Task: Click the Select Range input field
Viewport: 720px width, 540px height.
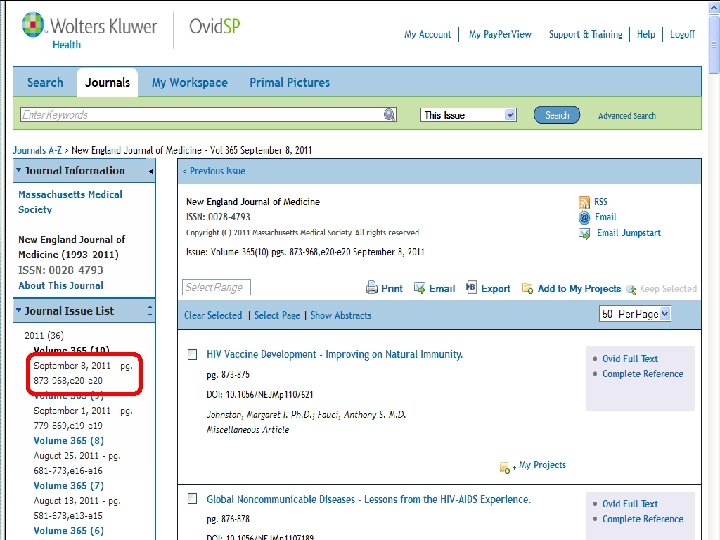Action: pos(216,287)
